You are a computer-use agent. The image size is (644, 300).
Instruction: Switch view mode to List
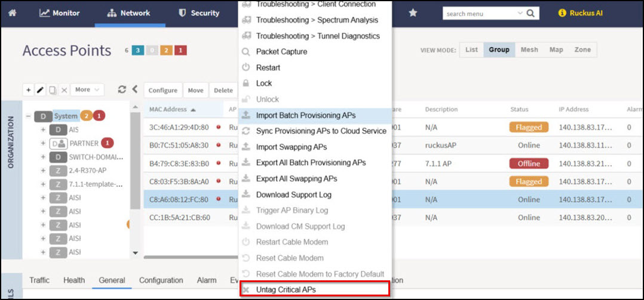pyautogui.click(x=471, y=50)
